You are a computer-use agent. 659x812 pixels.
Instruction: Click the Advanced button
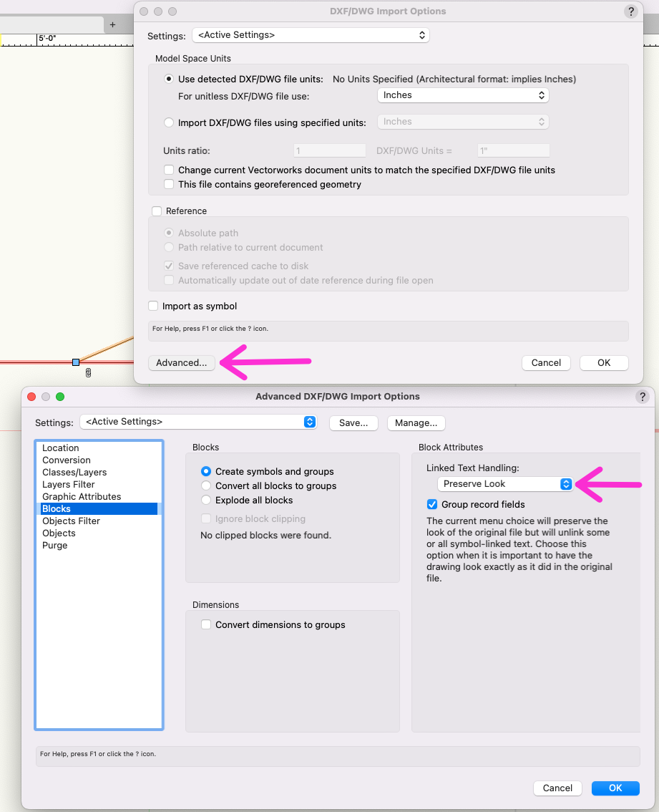point(181,363)
